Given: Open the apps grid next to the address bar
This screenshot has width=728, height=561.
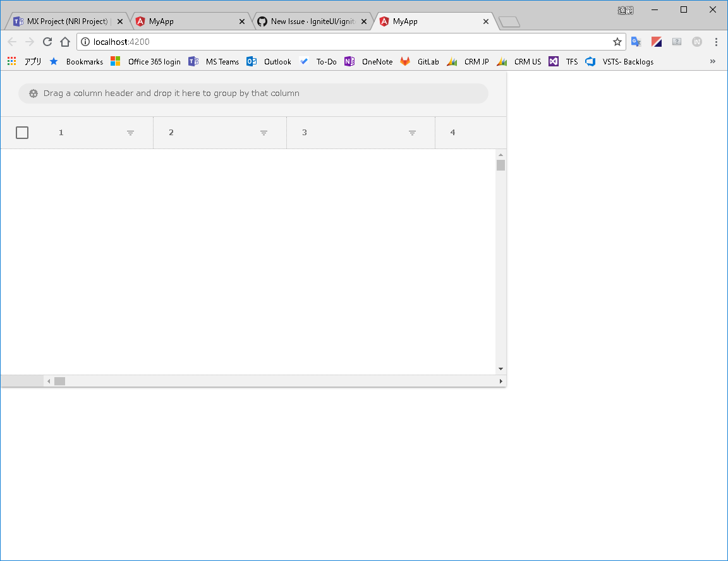Looking at the screenshot, I should [11, 61].
